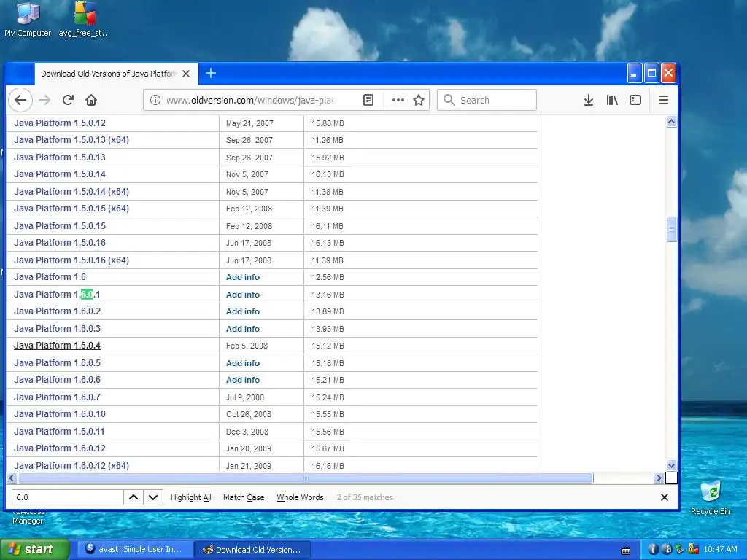Click Add info for Java Platform 1.6
Screen dimensions: 747x560
243,277
